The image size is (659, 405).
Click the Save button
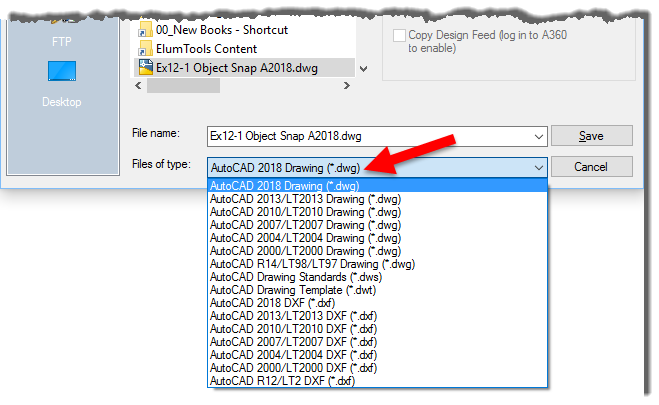[591, 136]
